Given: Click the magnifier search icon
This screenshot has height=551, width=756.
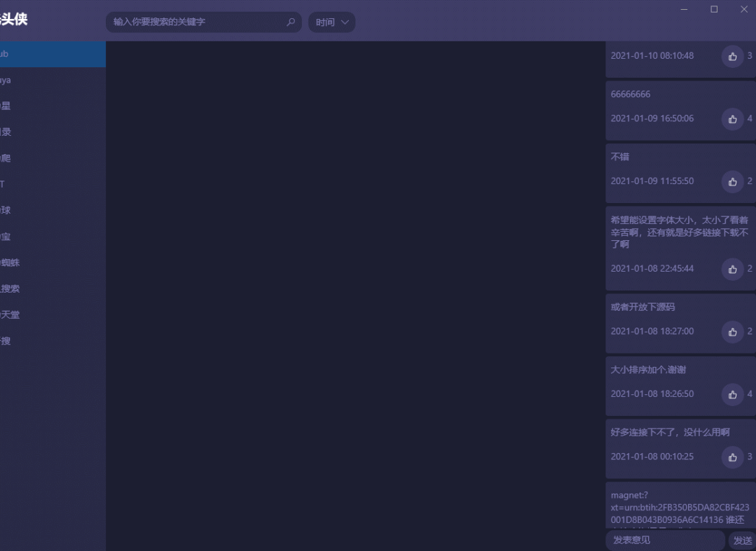Looking at the screenshot, I should click(x=291, y=22).
